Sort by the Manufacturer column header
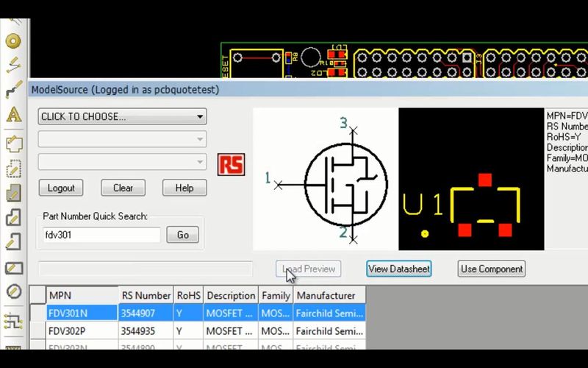Viewport: 588px width, 368px height. tap(329, 295)
